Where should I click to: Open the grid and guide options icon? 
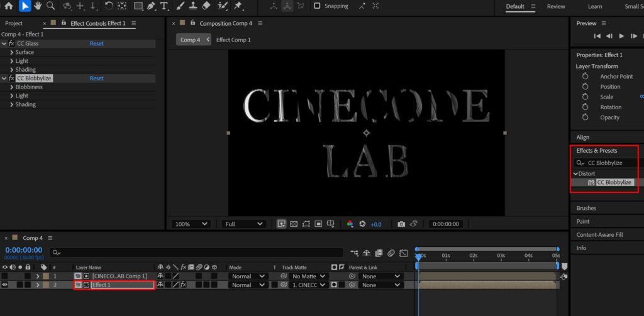pos(331,224)
